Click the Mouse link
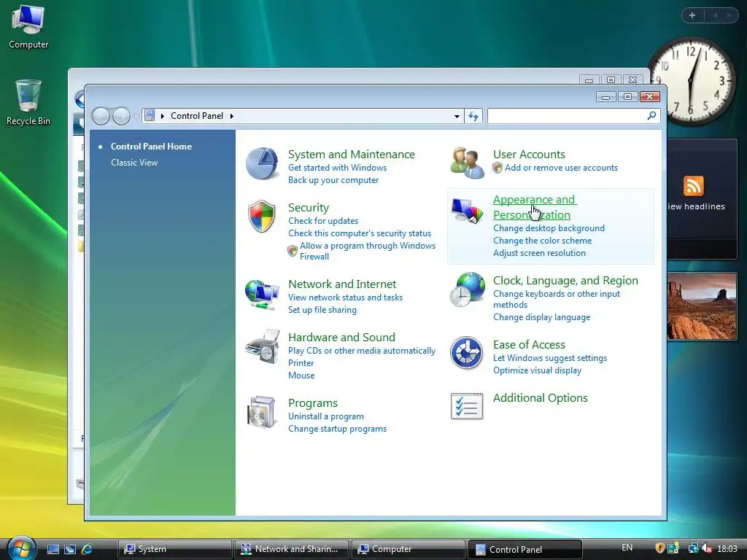 [301, 376]
